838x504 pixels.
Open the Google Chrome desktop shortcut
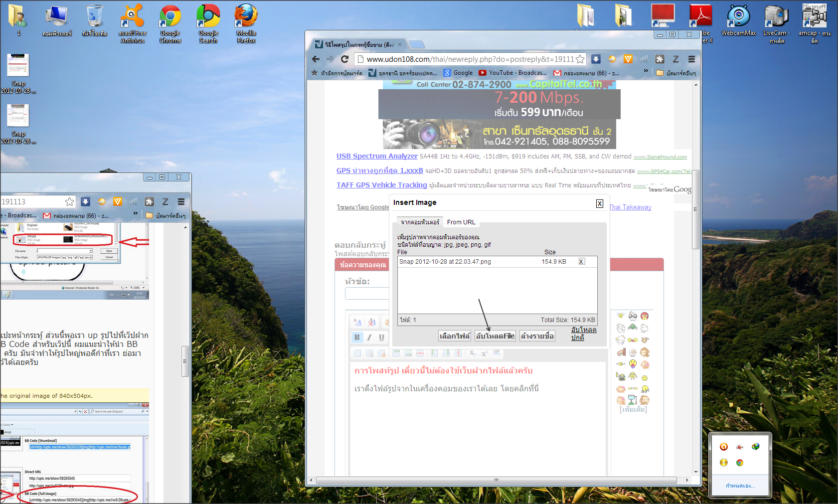coord(170,23)
